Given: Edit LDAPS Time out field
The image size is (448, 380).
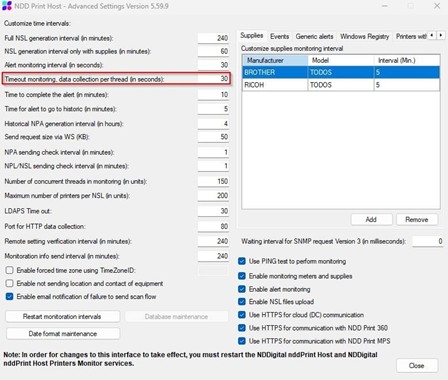Looking at the screenshot, I should pyautogui.click(x=213, y=211).
